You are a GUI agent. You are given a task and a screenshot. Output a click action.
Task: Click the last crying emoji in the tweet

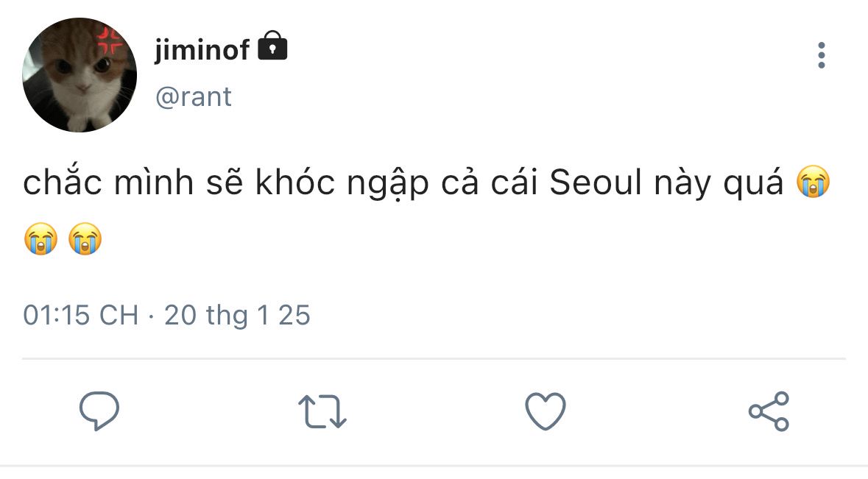(x=85, y=238)
